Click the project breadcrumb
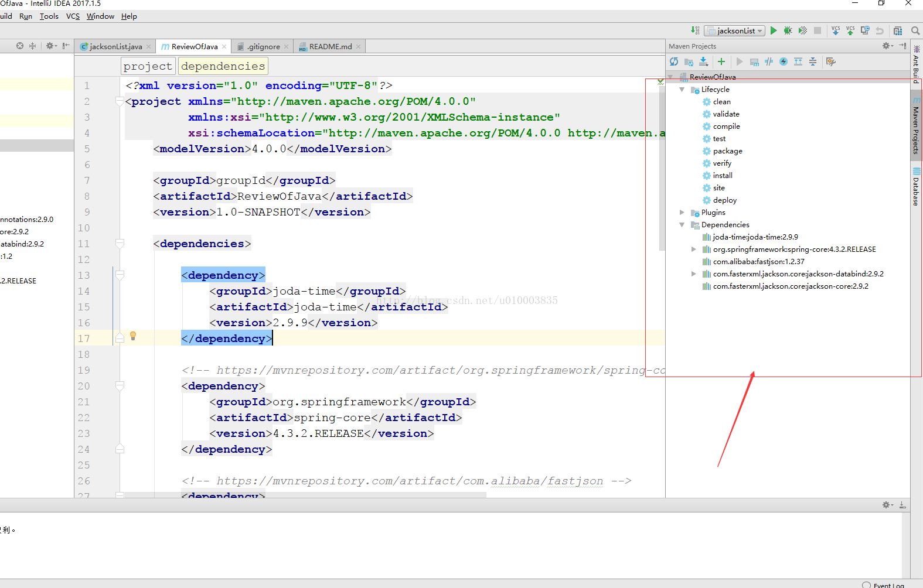This screenshot has height=588, width=923. [148, 66]
